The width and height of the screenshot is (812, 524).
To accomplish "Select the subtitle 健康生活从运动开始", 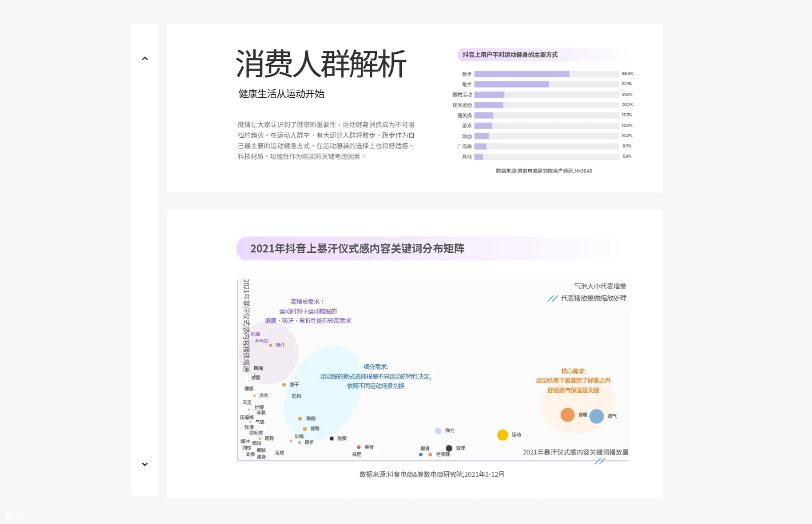I will pos(281,94).
